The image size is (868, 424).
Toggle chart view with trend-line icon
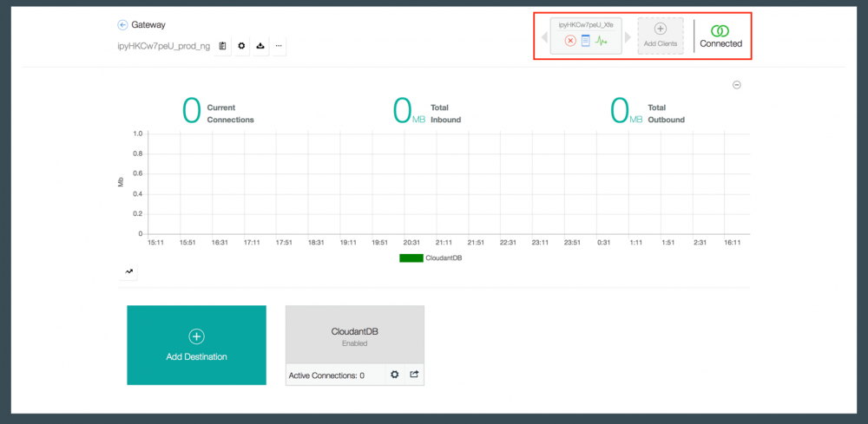129,271
